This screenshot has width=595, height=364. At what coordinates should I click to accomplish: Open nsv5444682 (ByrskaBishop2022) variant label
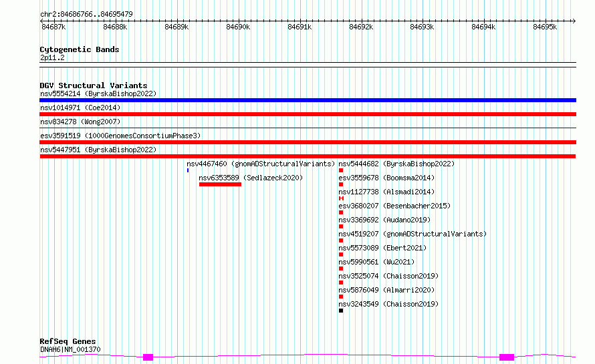click(x=396, y=164)
